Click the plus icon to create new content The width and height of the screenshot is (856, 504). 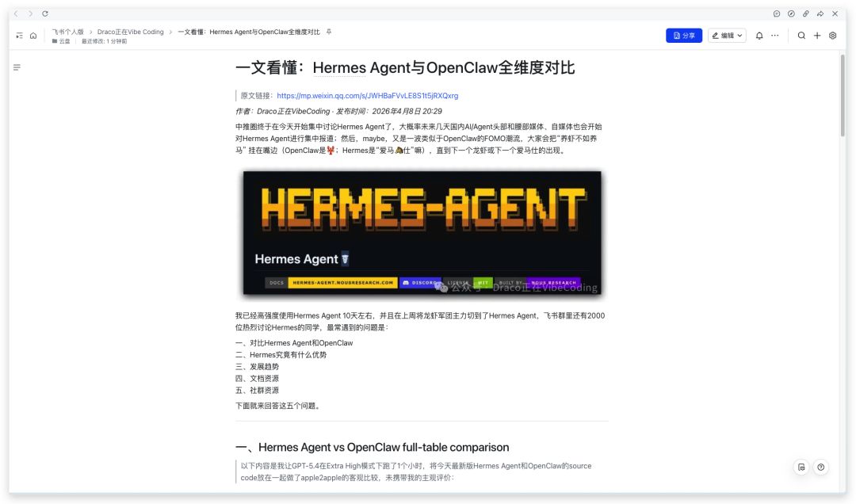817,35
